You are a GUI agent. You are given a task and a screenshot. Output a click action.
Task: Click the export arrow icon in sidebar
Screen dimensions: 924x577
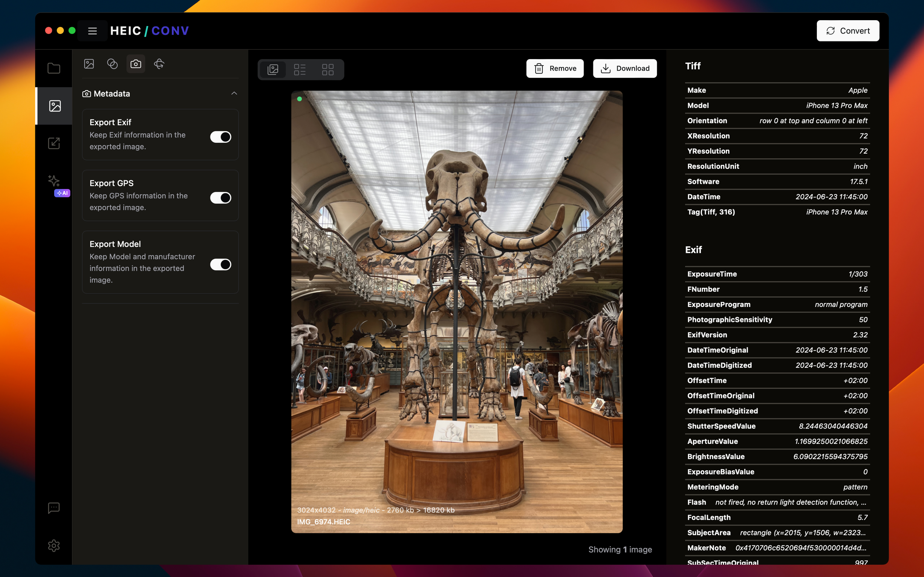click(x=54, y=144)
